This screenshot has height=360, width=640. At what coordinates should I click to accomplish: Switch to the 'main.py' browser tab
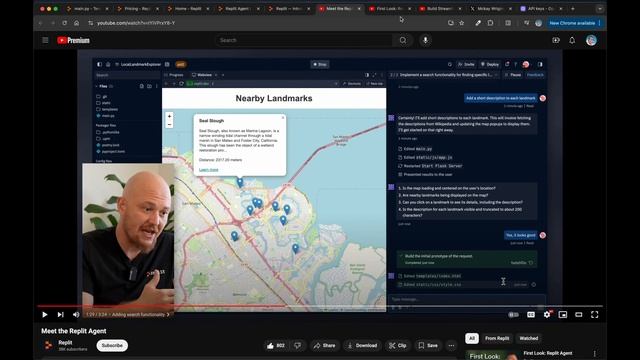coord(88,9)
